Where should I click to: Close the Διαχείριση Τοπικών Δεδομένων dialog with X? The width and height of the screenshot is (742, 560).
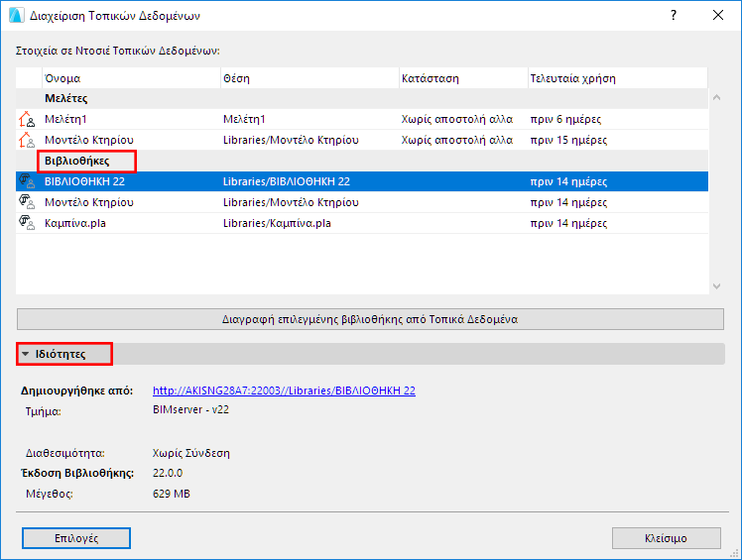[x=718, y=15]
